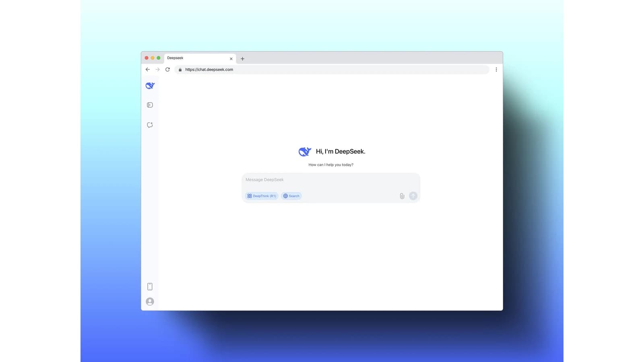Open the sidebar panel toggle icon
Image resolution: width=644 pixels, height=362 pixels.
[150, 105]
